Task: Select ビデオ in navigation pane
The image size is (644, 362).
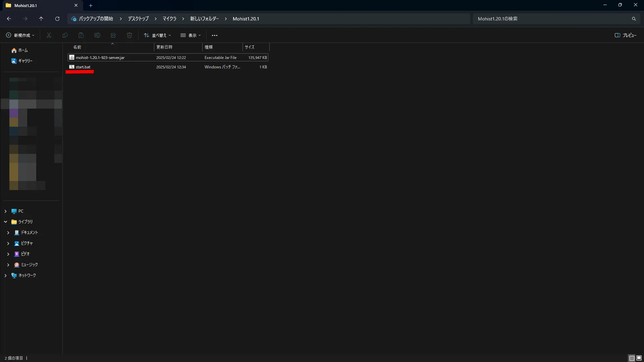Action: 25,254
